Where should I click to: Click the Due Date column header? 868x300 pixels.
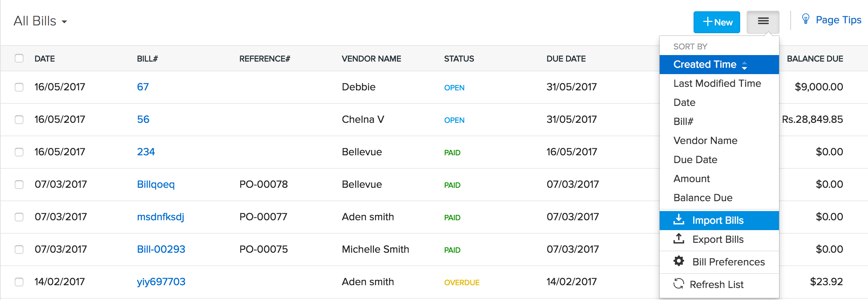pyautogui.click(x=566, y=59)
